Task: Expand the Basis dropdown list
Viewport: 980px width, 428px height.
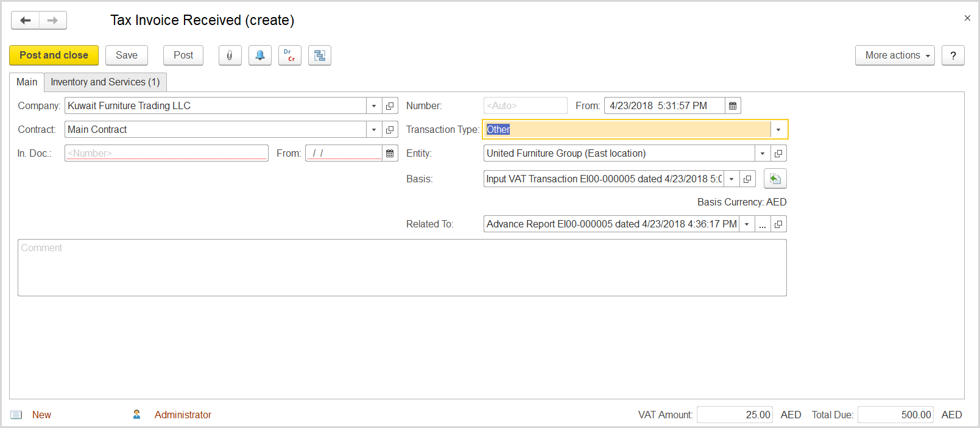Action: point(731,179)
